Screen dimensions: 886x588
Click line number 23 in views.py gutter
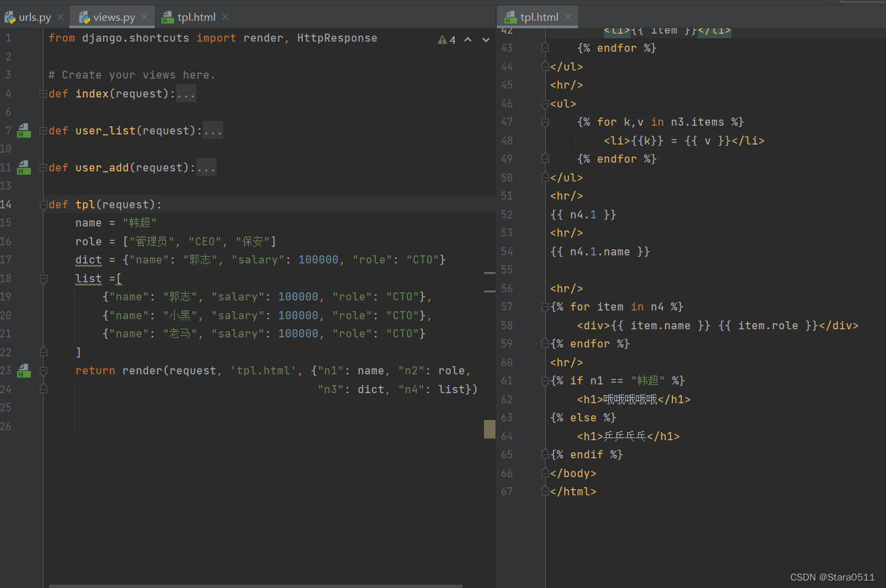tap(6, 370)
